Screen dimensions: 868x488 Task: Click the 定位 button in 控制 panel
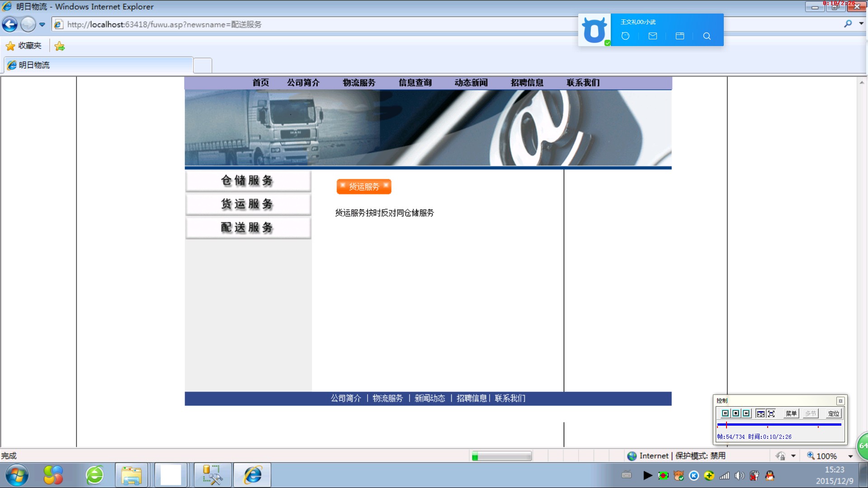tap(834, 413)
